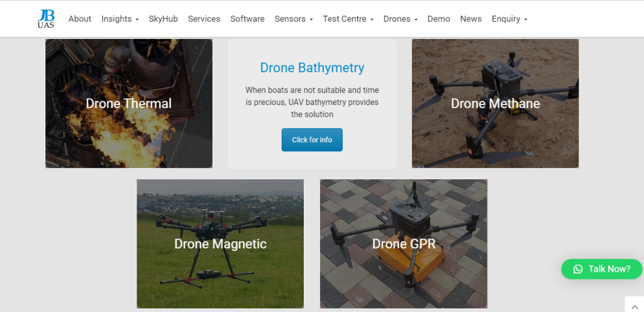Select the Drone Thermal image card
This screenshot has height=312, width=644.
pyautogui.click(x=129, y=104)
